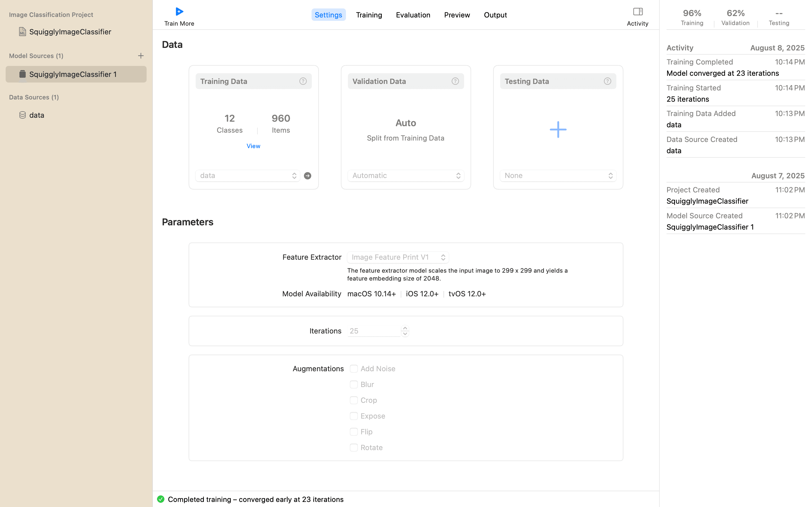Image resolution: width=812 pixels, height=507 pixels.
Task: Open the Feature Extractor dropdown
Action: pyautogui.click(x=398, y=257)
